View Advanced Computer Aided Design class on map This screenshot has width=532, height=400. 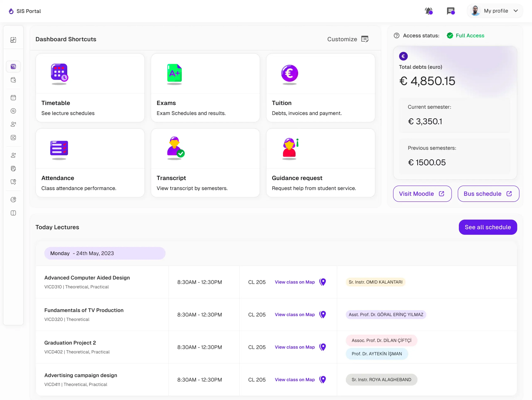(x=295, y=282)
